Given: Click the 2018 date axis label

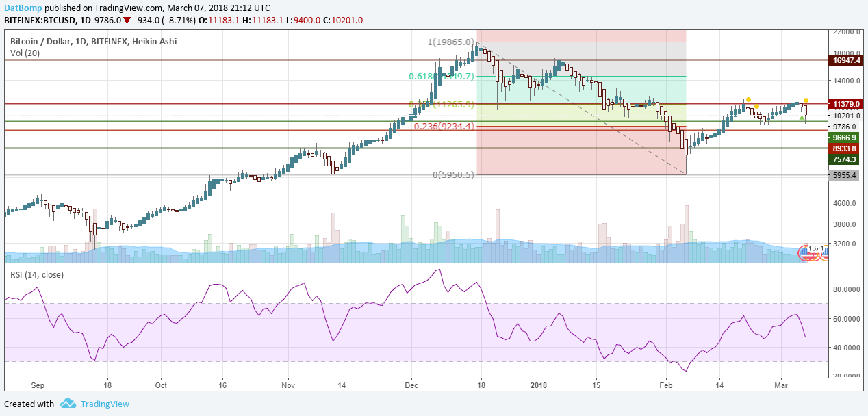Looking at the screenshot, I should pyautogui.click(x=539, y=386).
